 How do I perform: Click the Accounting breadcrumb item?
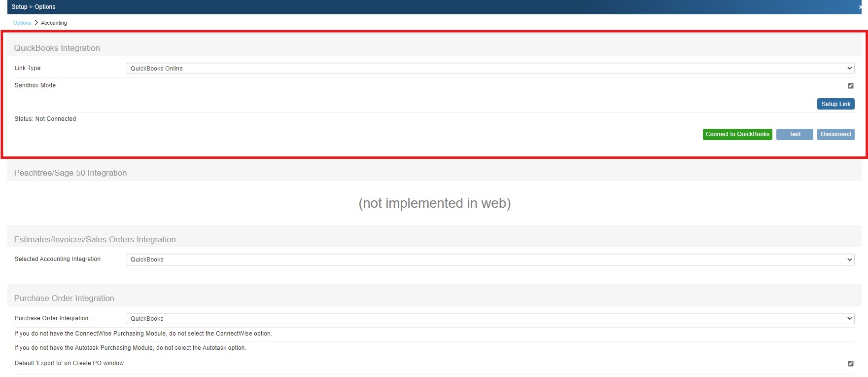[x=54, y=23]
